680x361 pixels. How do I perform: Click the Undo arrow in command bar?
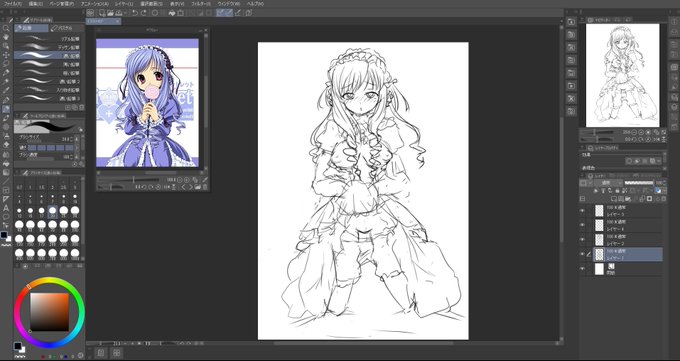(135, 13)
